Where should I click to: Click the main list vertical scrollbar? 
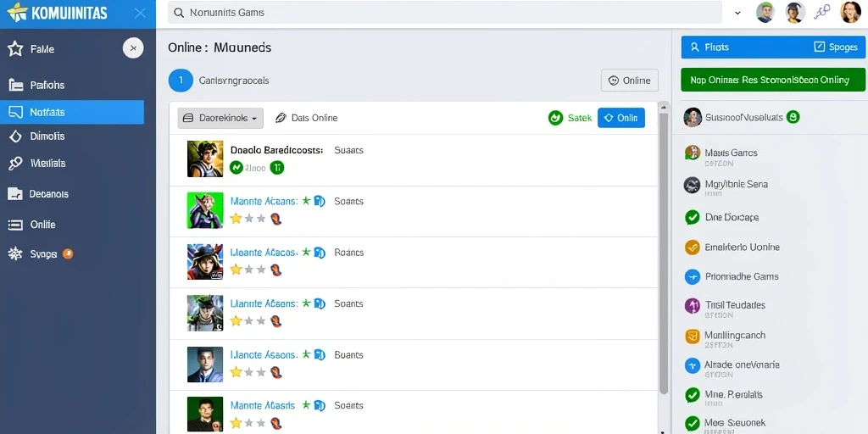pos(663,249)
